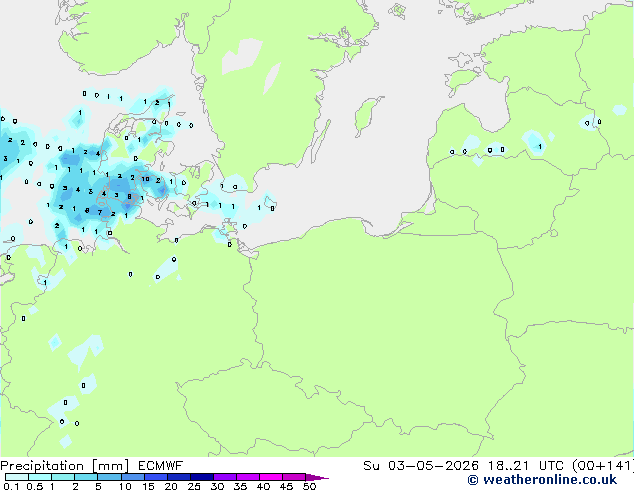Viewport: 634px width, 490px height.
Task: Click the 40–45 mm magenta legend swatch
Action: (271, 477)
